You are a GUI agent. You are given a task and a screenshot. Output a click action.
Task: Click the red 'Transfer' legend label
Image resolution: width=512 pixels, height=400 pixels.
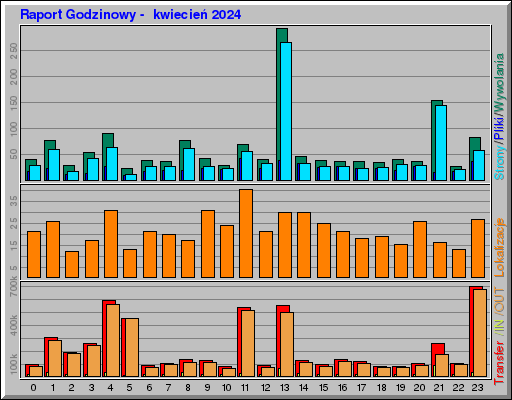click(x=499, y=363)
